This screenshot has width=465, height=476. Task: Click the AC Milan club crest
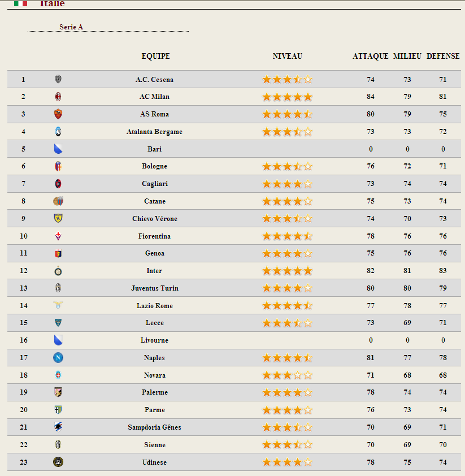tap(58, 97)
